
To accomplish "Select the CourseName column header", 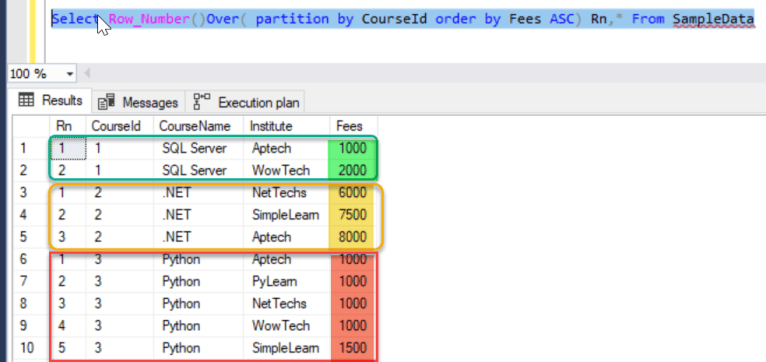I will (198, 127).
